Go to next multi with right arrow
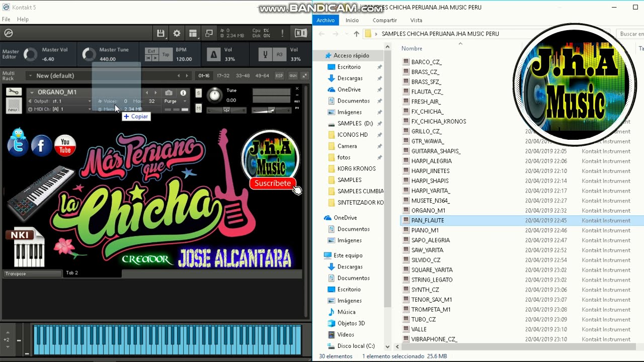The image size is (644, 362). click(187, 76)
